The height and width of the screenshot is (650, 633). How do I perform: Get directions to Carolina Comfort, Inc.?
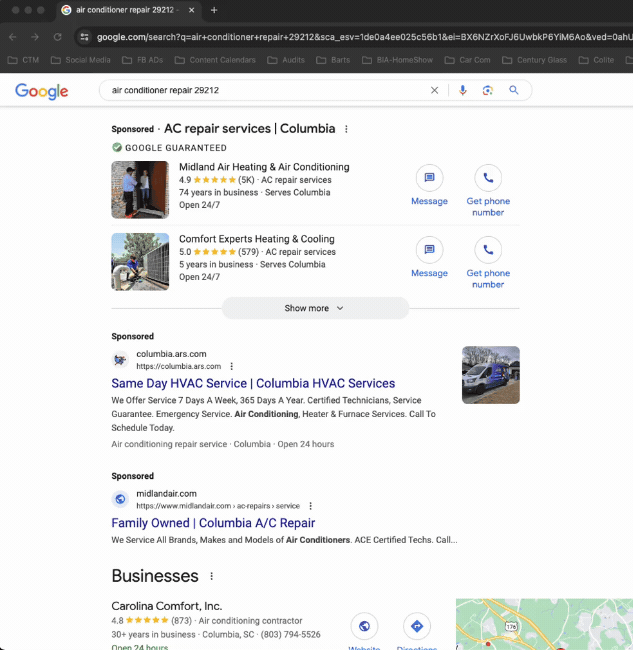pyautogui.click(x=417, y=626)
